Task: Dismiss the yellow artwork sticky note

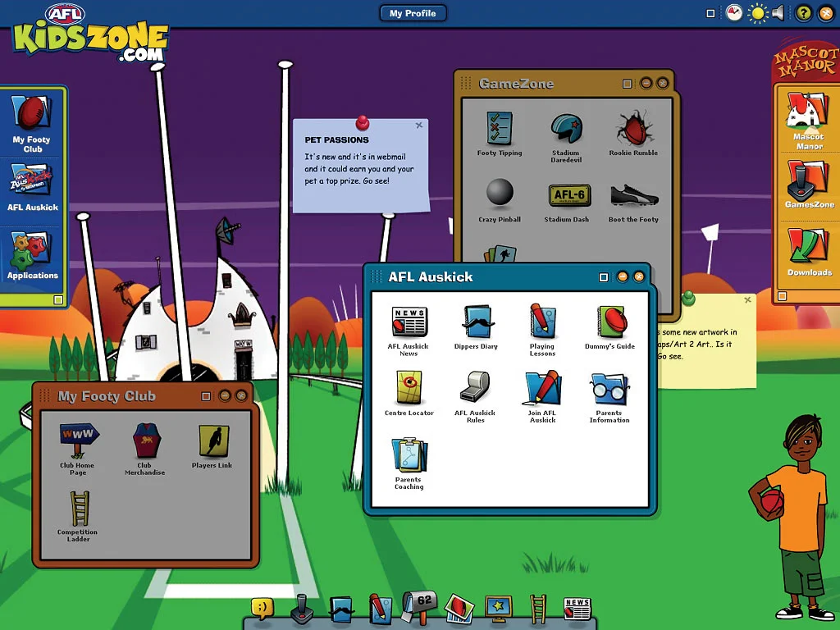Action: coord(747,300)
